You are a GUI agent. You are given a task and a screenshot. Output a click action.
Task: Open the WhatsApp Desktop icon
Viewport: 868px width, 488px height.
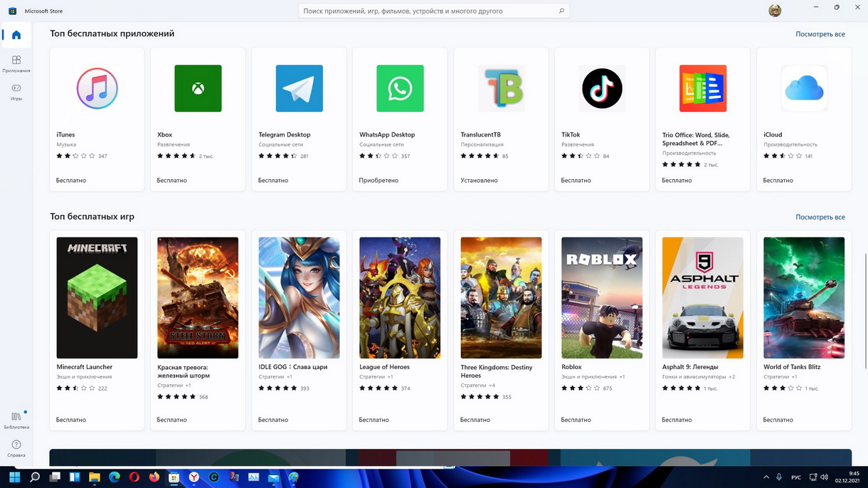pyautogui.click(x=400, y=88)
